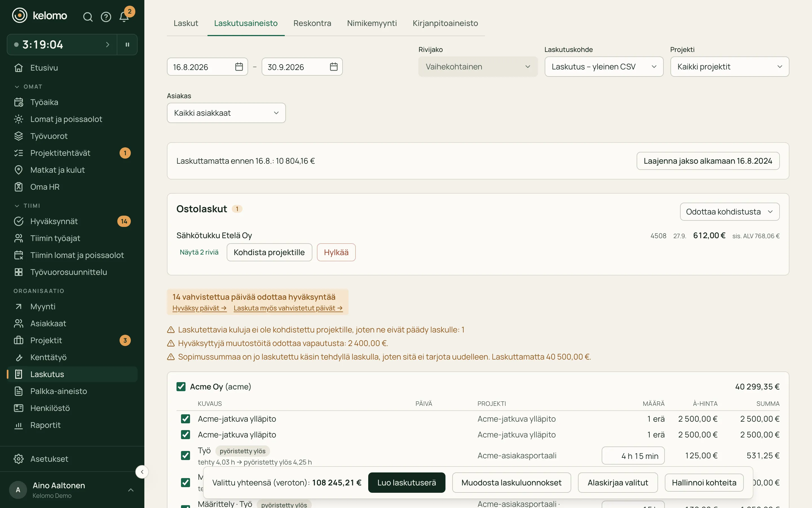
Task: Open Oma HR in the sidebar
Action: (72, 187)
